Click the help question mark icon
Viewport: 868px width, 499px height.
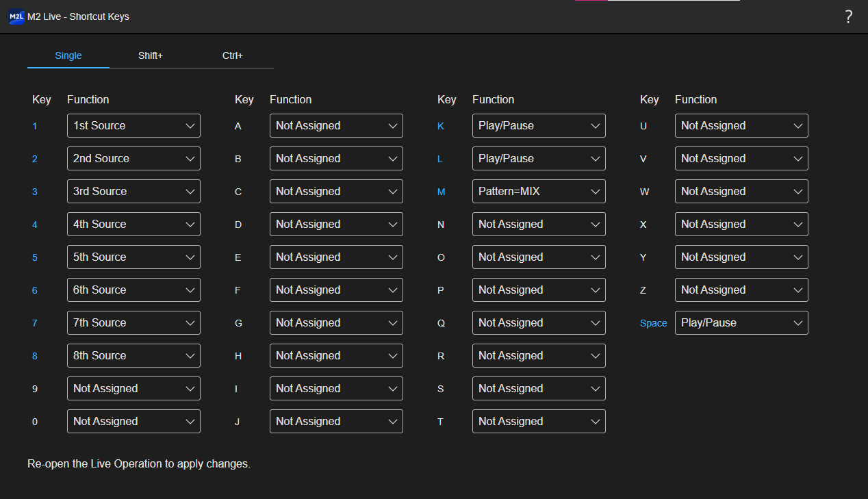(x=849, y=16)
